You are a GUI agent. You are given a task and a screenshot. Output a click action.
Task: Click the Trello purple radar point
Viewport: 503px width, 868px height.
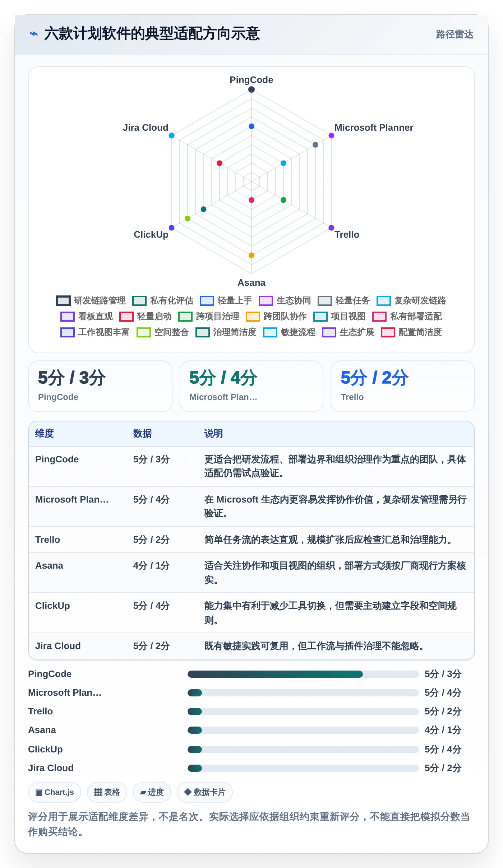331,228
